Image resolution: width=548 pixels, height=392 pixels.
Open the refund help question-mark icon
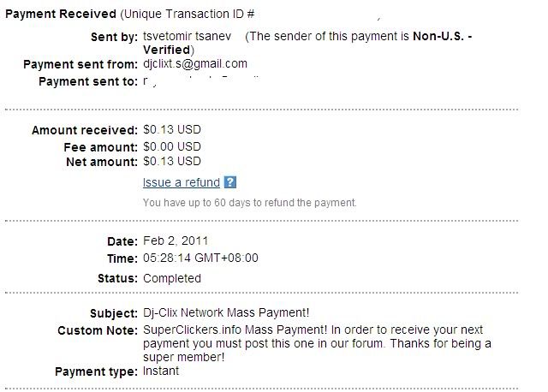click(230, 182)
